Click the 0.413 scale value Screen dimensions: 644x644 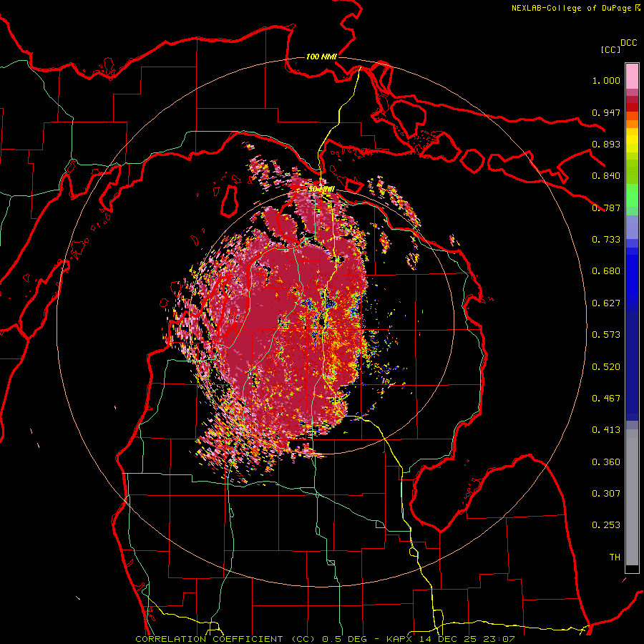pos(606,430)
